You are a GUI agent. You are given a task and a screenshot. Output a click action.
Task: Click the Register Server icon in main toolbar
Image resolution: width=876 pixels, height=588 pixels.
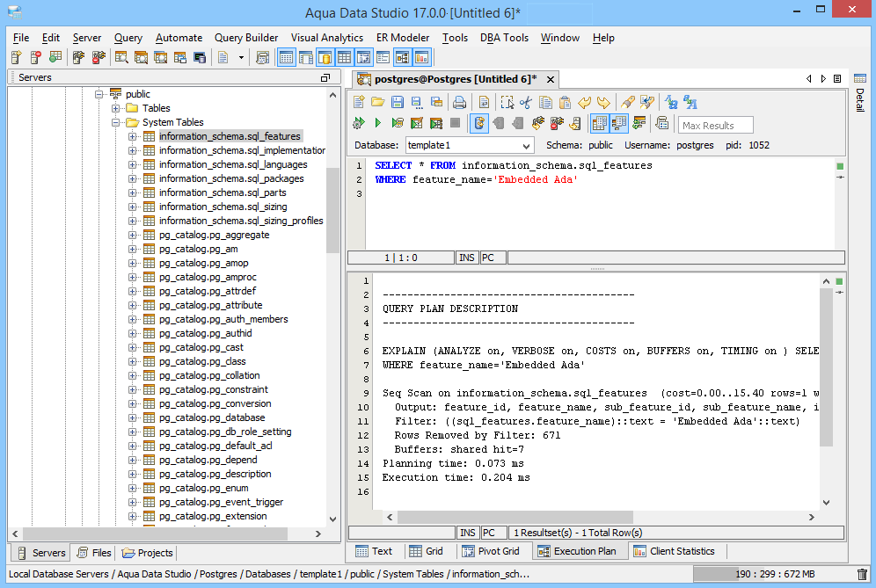pos(16,57)
